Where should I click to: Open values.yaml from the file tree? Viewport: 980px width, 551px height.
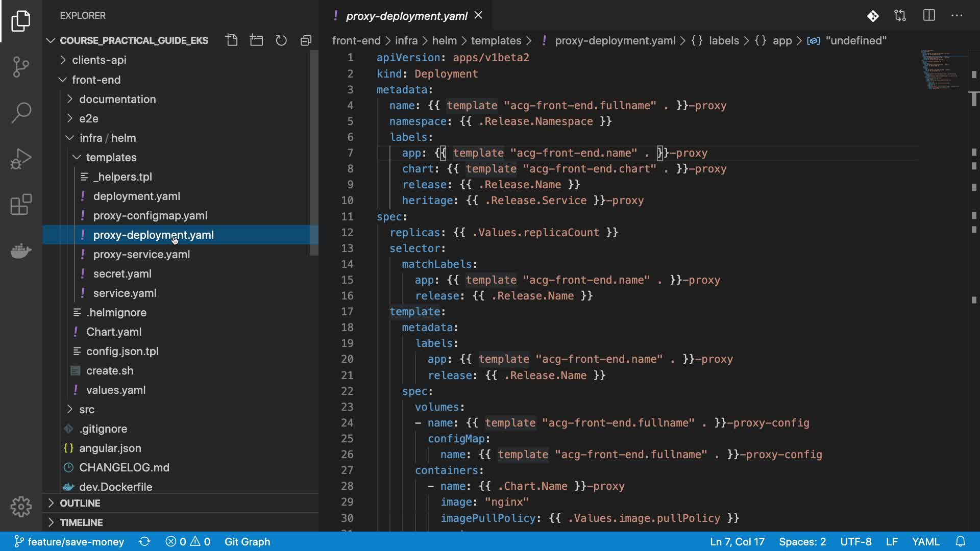tap(116, 390)
